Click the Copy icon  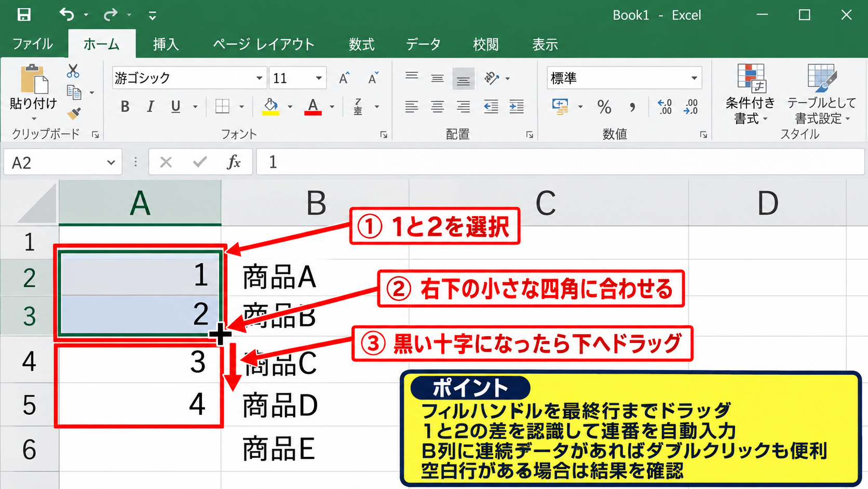[x=74, y=92]
